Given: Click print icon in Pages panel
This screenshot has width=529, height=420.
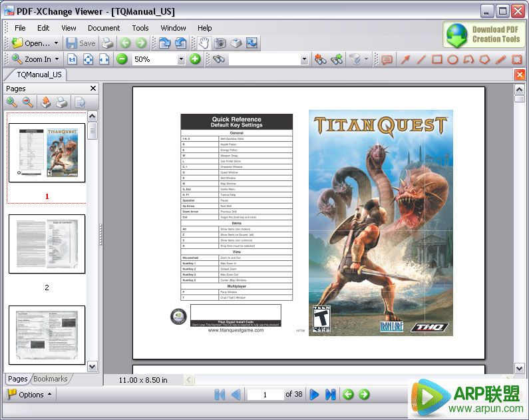Looking at the screenshot, I should tap(62, 103).
